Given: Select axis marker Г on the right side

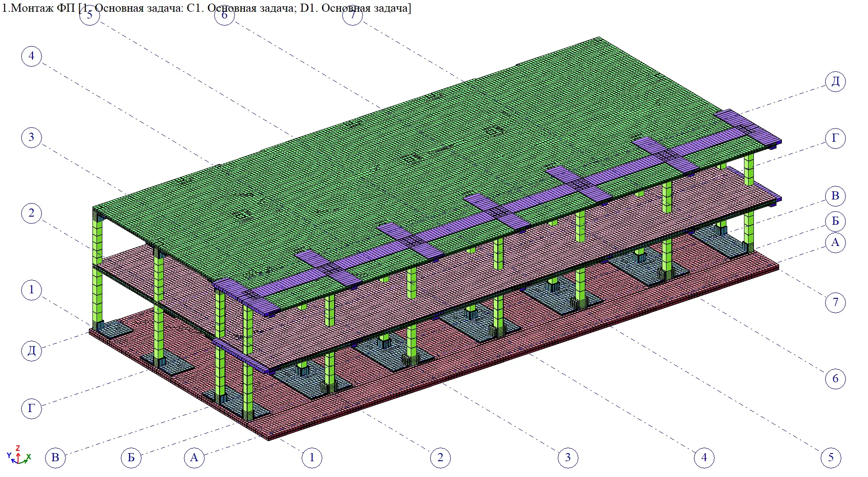Looking at the screenshot, I should [x=835, y=138].
